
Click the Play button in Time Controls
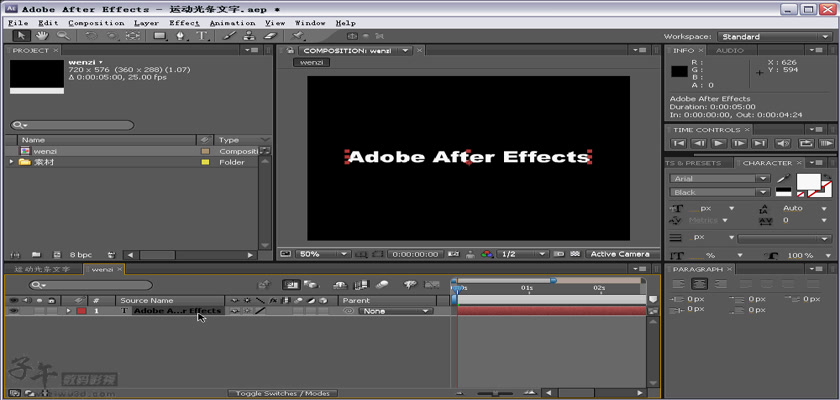[x=719, y=143]
